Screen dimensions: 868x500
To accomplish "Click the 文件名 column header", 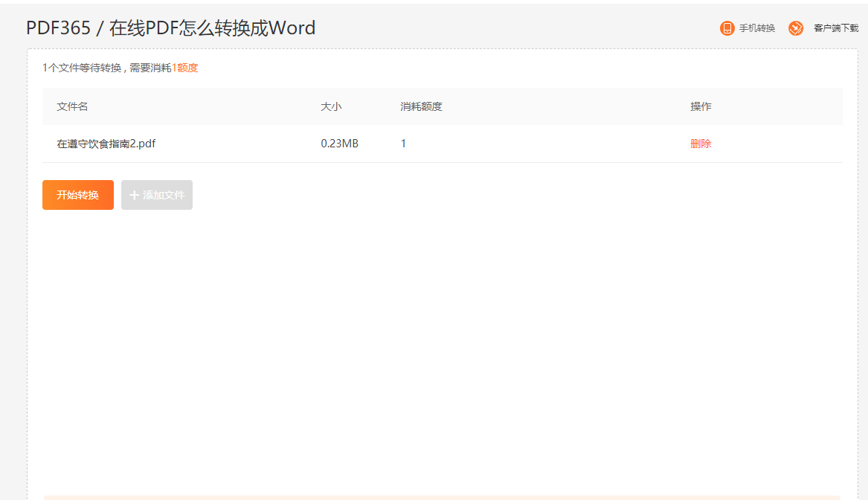I will [72, 106].
